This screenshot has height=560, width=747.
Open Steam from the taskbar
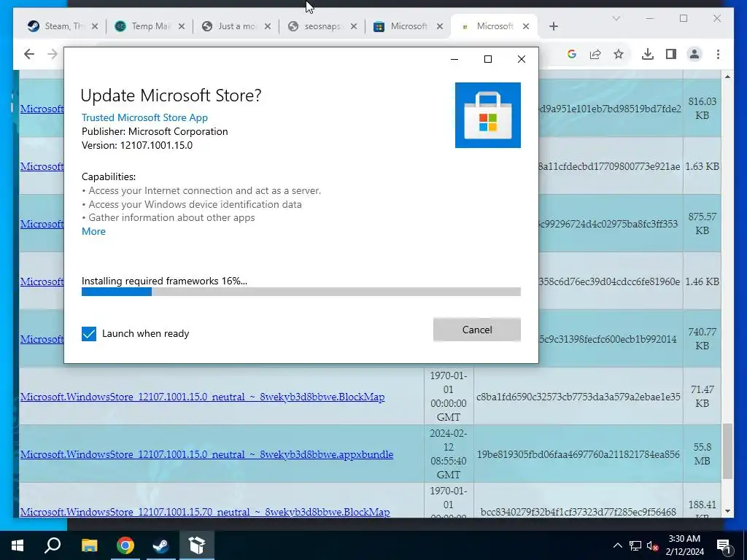tap(160, 545)
